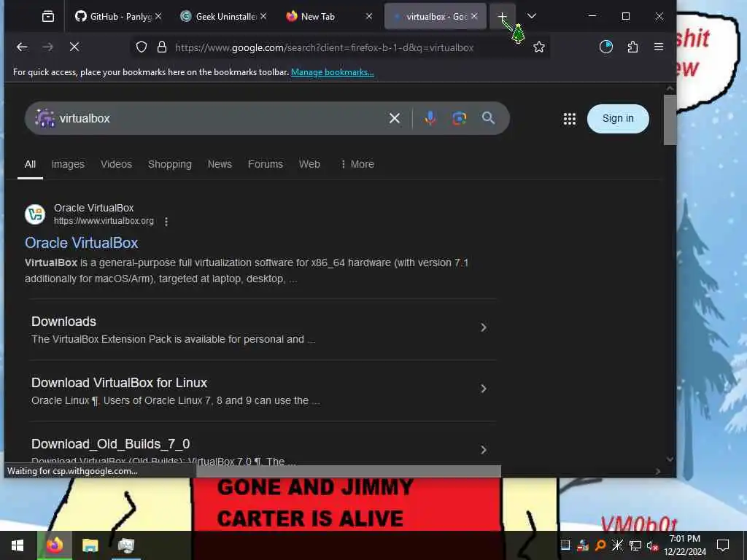Click the Oracle VirtualBox site favicon
Screen dimensions: 747x560
(x=35, y=214)
